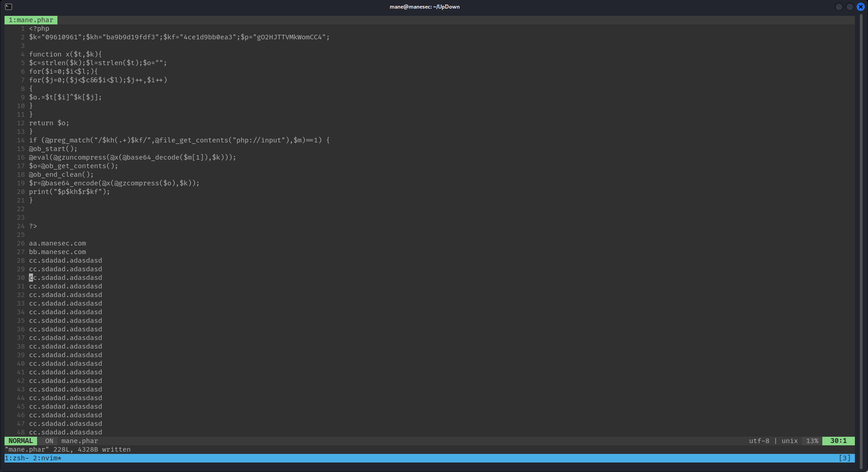Click cc.sdadad.adasdasd on line 40

tap(66, 363)
